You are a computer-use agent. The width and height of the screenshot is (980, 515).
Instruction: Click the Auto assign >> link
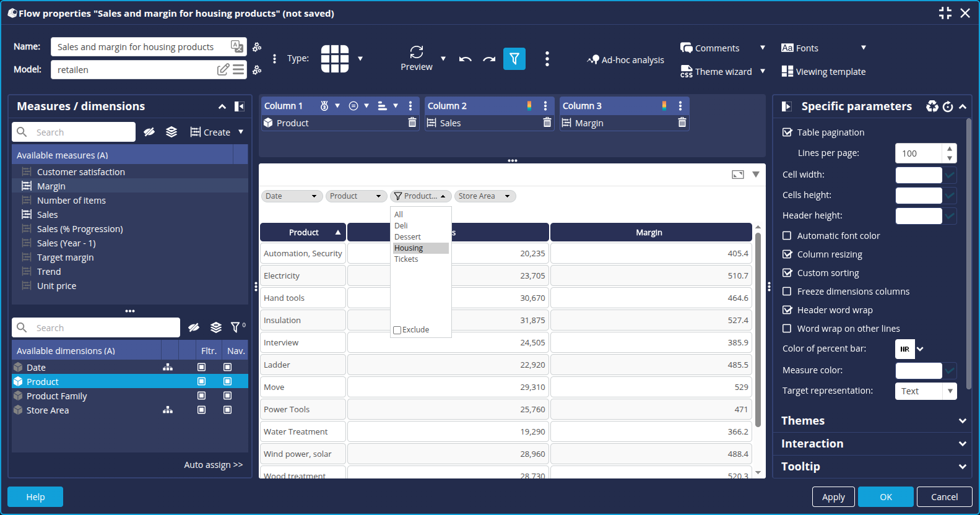[x=213, y=465]
